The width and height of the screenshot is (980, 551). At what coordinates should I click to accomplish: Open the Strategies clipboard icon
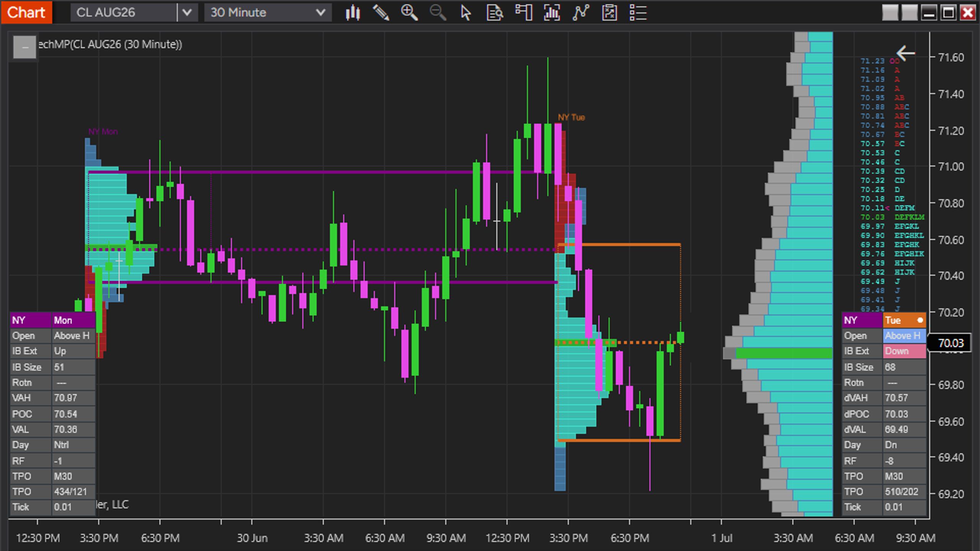click(x=609, y=13)
